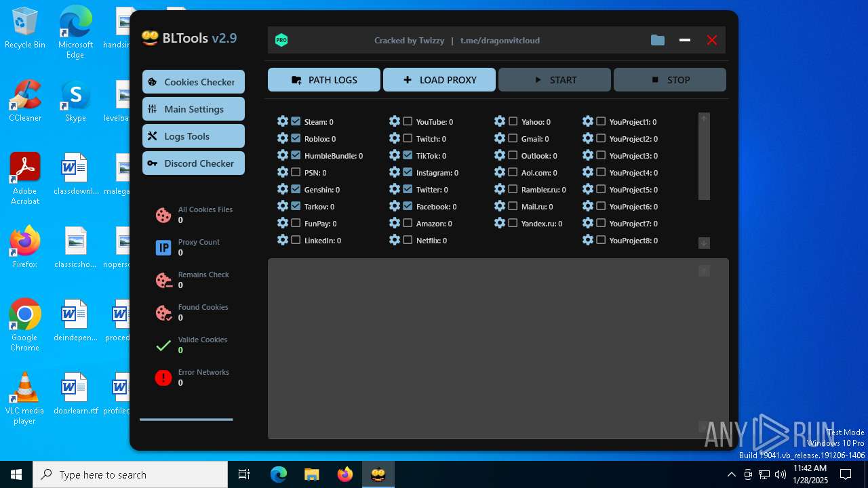Enable the Netflix checkbox
Image resolution: width=868 pixels, height=488 pixels.
click(x=408, y=240)
